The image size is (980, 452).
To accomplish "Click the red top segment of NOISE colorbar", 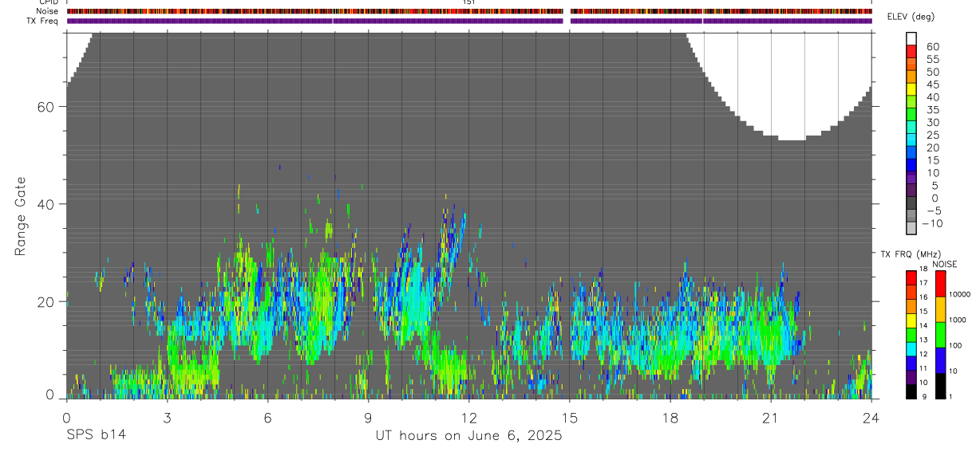I will tap(941, 284).
